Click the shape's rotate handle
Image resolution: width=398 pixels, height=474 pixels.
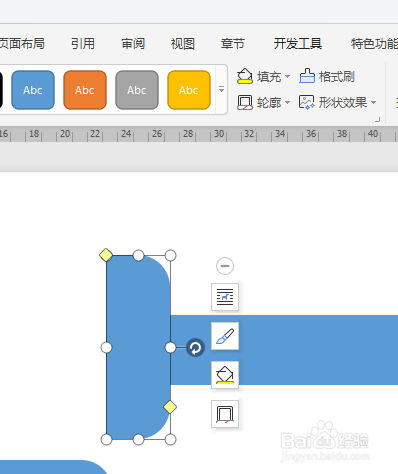195,348
